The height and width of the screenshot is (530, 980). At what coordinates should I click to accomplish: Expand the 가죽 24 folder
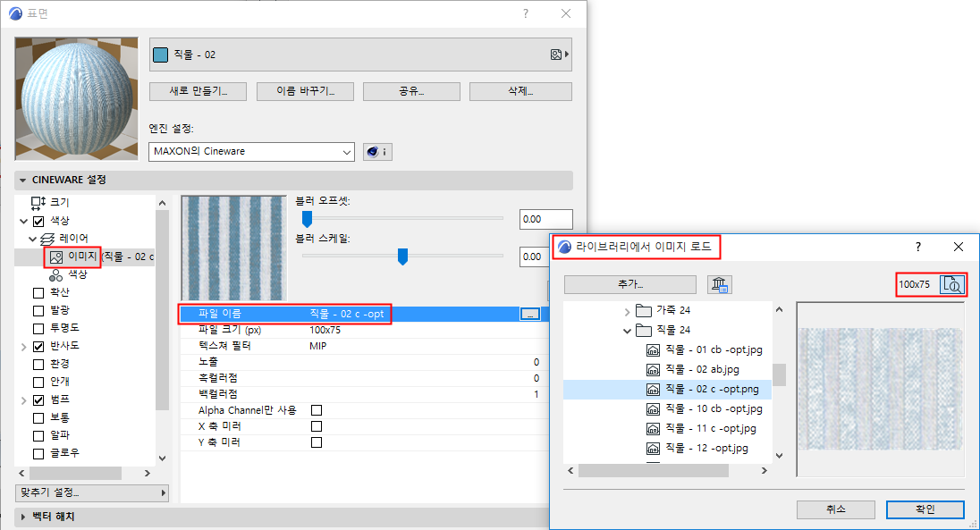[x=627, y=311]
